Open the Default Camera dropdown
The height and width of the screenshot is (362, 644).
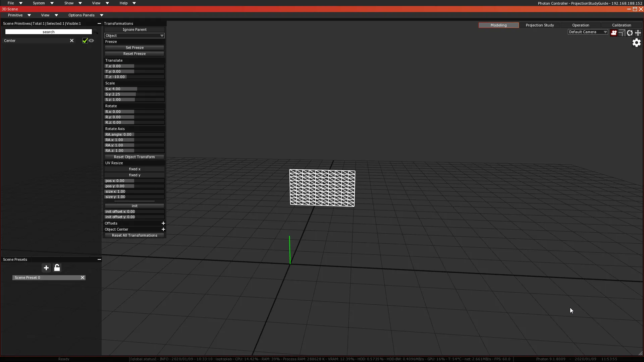588,32
